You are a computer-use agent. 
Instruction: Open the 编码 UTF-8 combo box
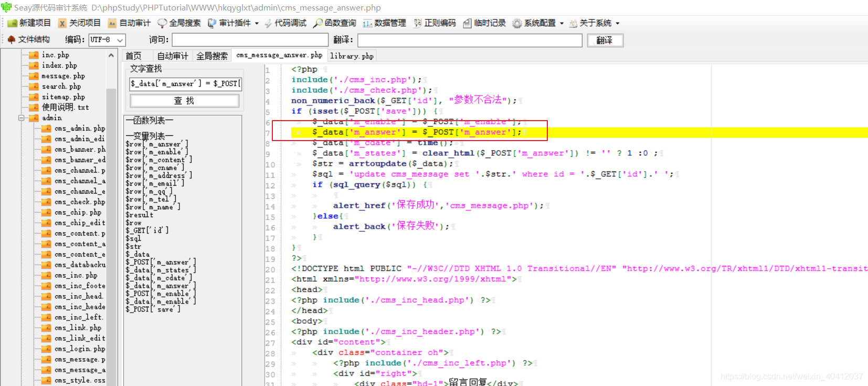(107, 40)
